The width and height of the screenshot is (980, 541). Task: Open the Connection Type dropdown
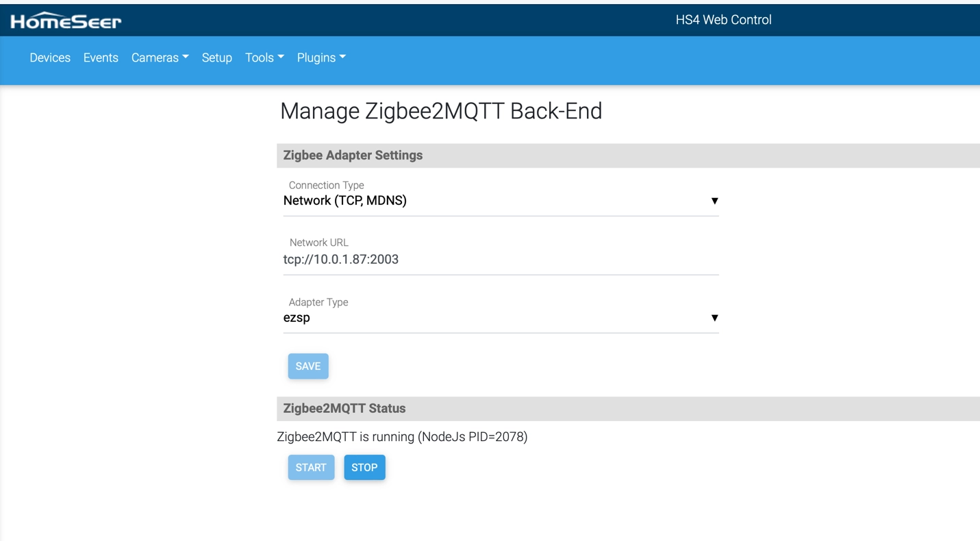(x=501, y=201)
